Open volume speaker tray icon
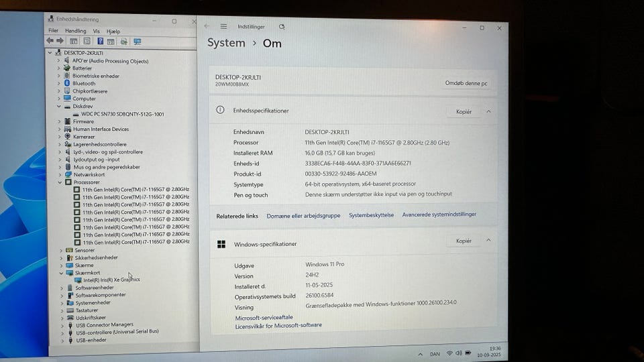Viewport: 644px width, 362px height. (x=459, y=353)
